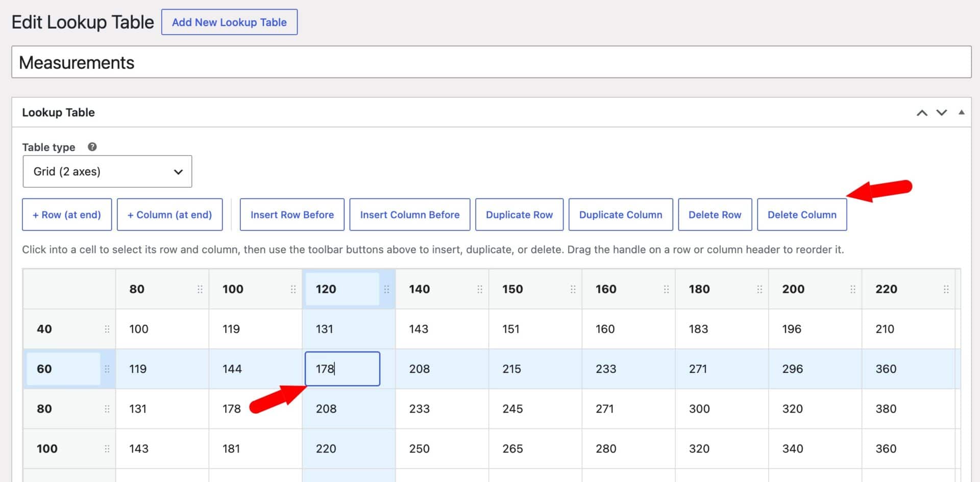Click Duplicate Column button
The width and height of the screenshot is (980, 482).
click(621, 215)
